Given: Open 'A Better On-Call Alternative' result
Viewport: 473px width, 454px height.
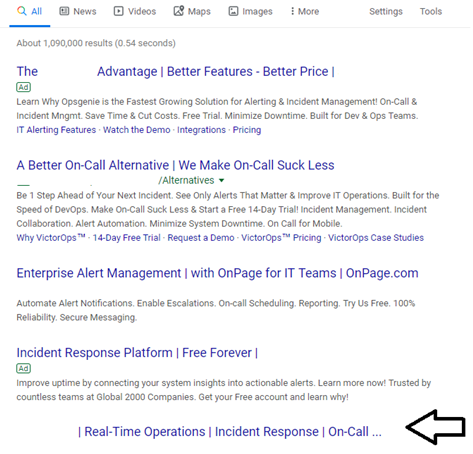Looking at the screenshot, I should click(175, 165).
